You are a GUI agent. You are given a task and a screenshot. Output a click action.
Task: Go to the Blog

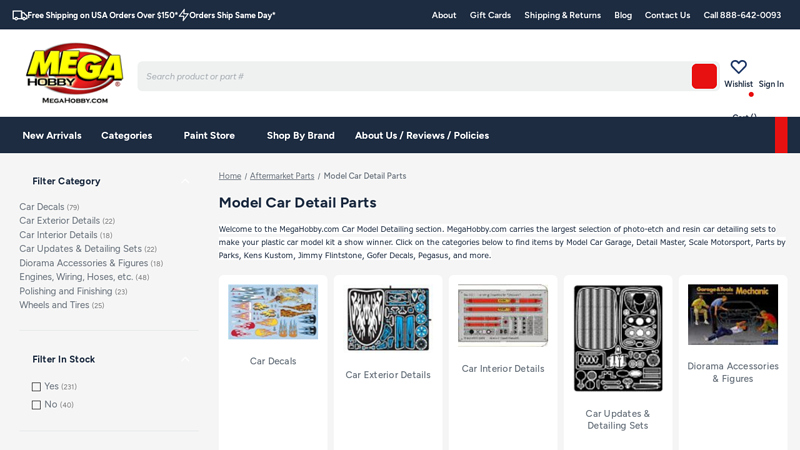[x=623, y=15]
